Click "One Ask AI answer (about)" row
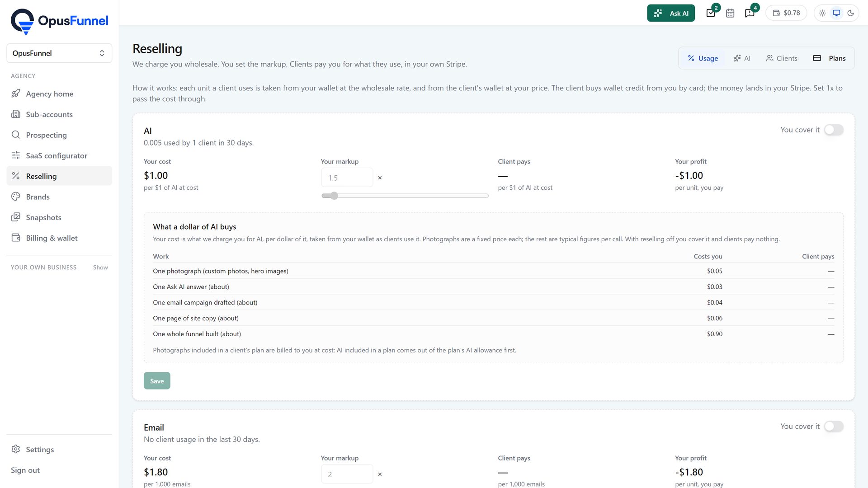The width and height of the screenshot is (868, 488). (x=493, y=286)
